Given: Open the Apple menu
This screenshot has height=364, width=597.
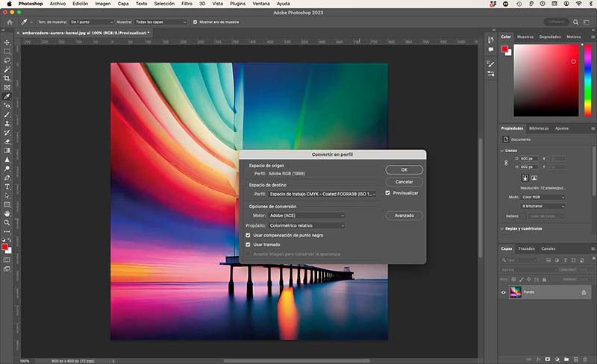Looking at the screenshot, I should [x=9, y=4].
